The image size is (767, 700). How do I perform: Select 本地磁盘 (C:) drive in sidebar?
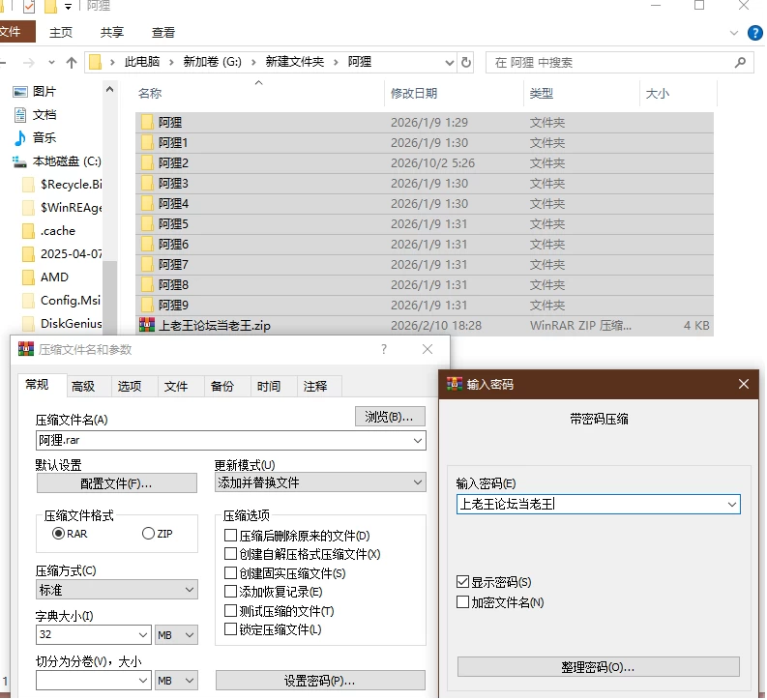coord(67,160)
